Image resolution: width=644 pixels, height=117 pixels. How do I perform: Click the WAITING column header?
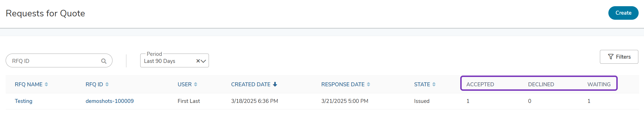coord(599,84)
